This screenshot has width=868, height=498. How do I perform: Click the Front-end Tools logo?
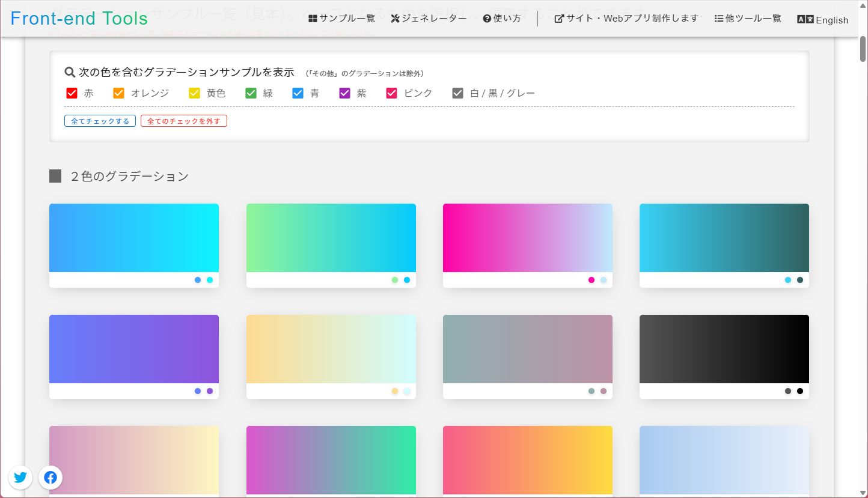[79, 19]
